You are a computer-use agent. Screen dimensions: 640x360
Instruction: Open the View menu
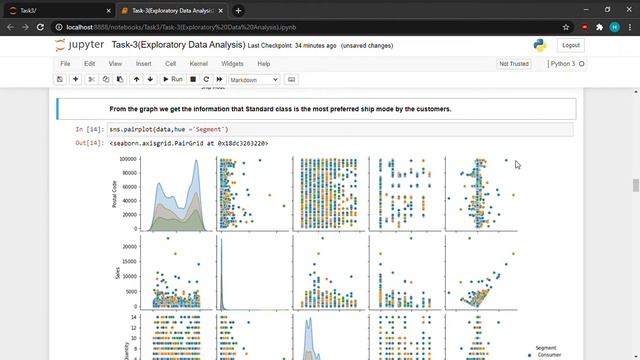115,64
